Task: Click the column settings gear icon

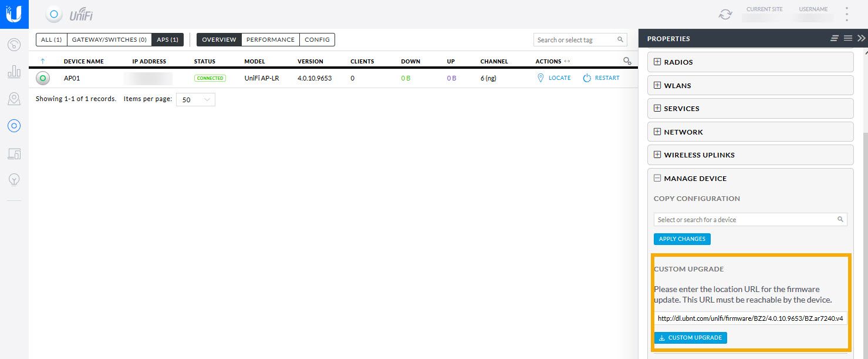Action: click(x=627, y=61)
